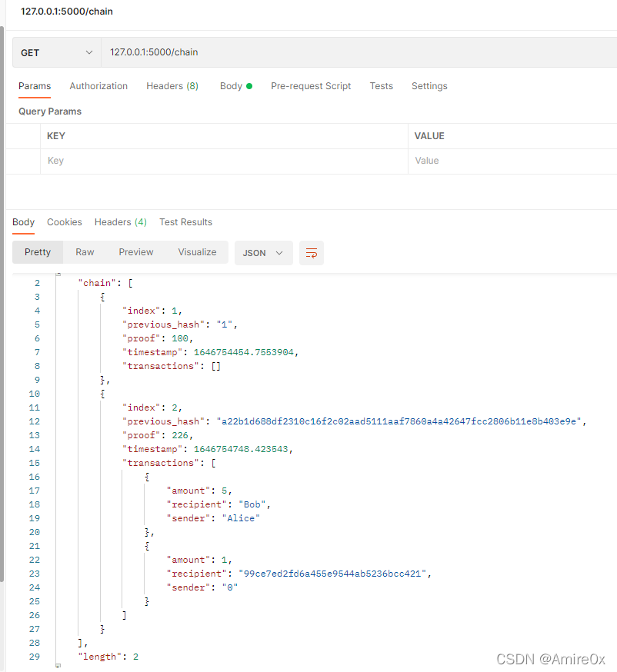Select the Raw response view
Image resolution: width=617 pixels, height=672 pixels.
[x=85, y=252]
